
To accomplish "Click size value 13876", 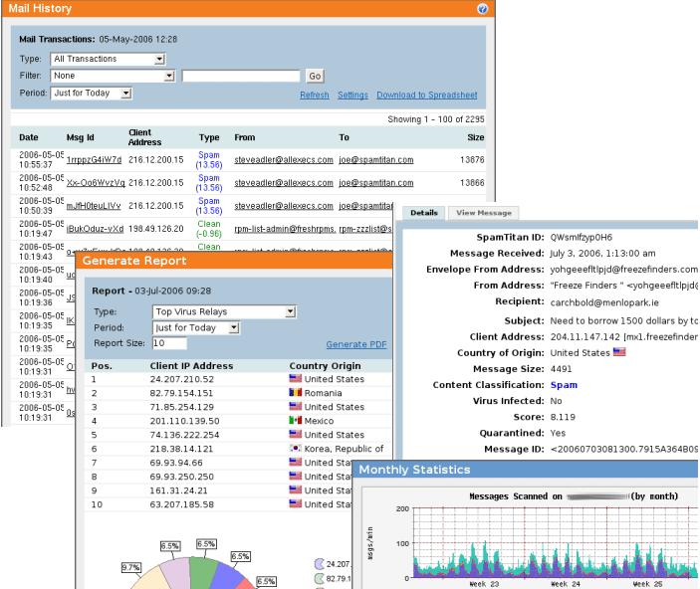I will click(472, 160).
